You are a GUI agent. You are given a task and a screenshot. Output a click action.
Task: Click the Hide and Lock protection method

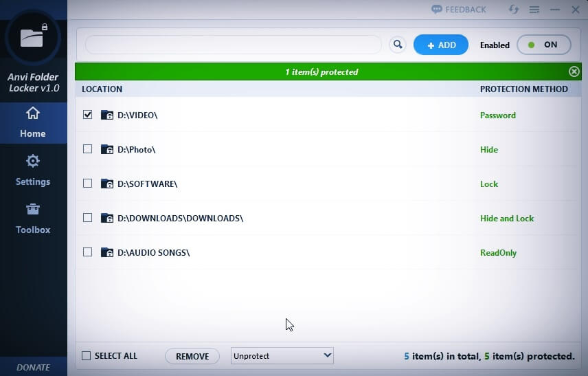click(x=507, y=219)
